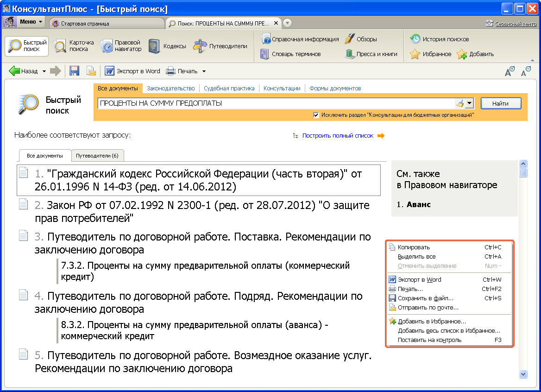Viewport: 541px width, 392px height.
Task: Click document icon of result 4
Action: pyautogui.click(x=24, y=295)
